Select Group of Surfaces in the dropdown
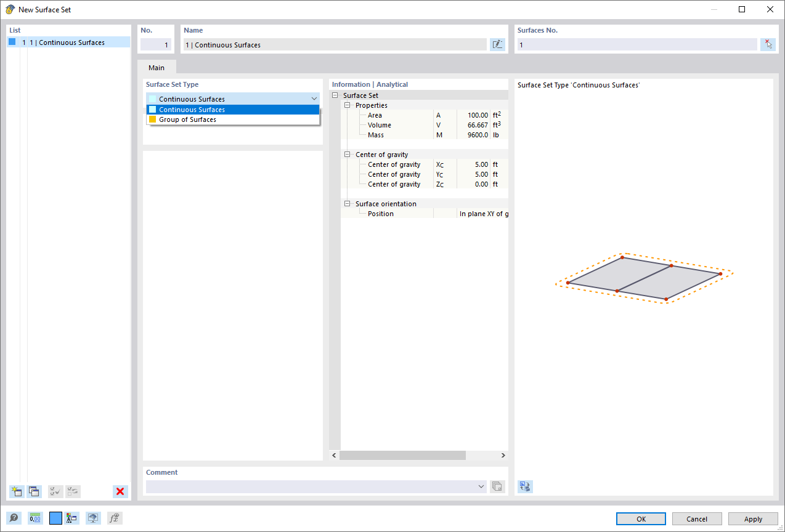 (188, 119)
